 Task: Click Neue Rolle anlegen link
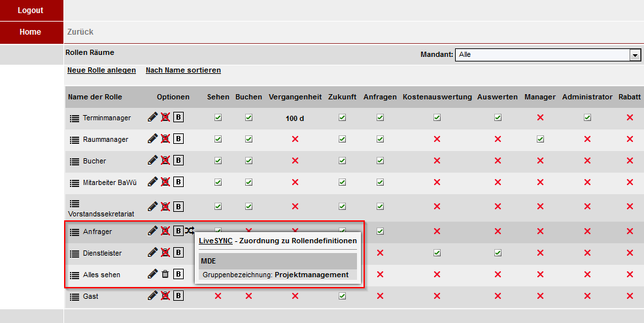point(101,70)
